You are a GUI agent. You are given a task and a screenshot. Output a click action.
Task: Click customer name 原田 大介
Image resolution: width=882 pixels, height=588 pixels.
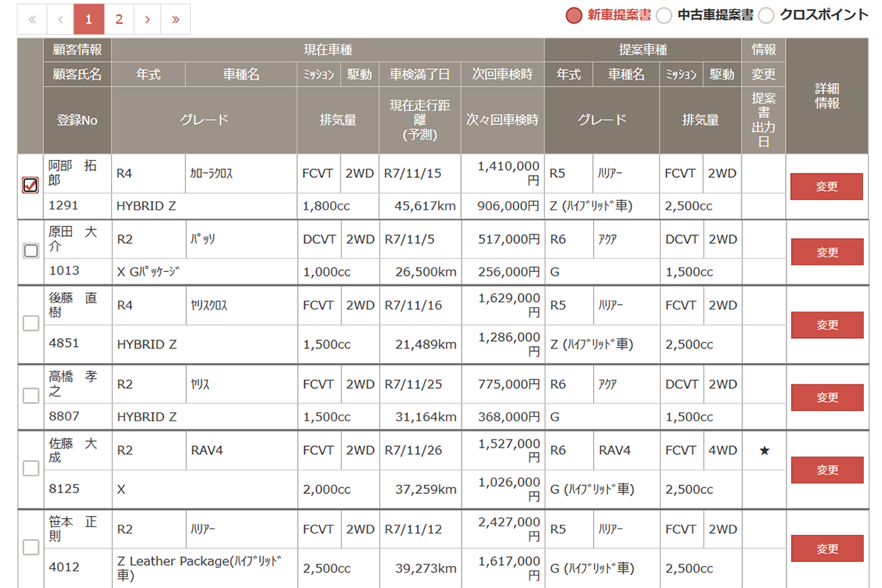click(73, 239)
